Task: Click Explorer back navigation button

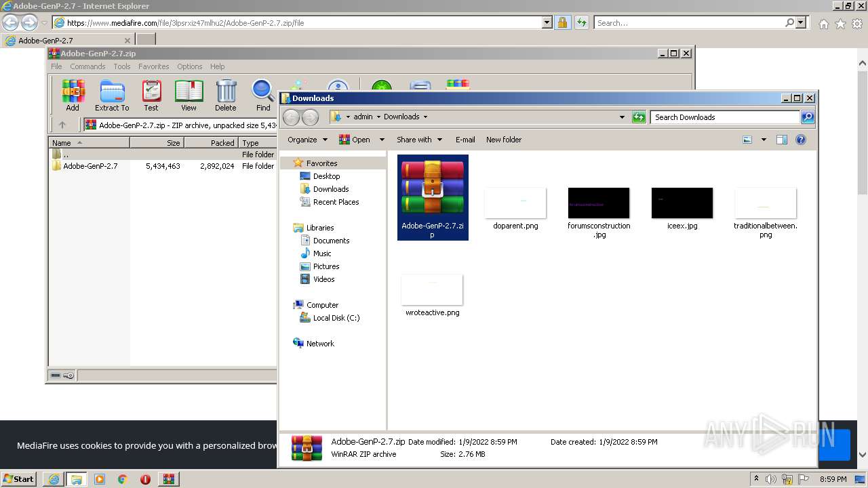Action: coord(291,117)
